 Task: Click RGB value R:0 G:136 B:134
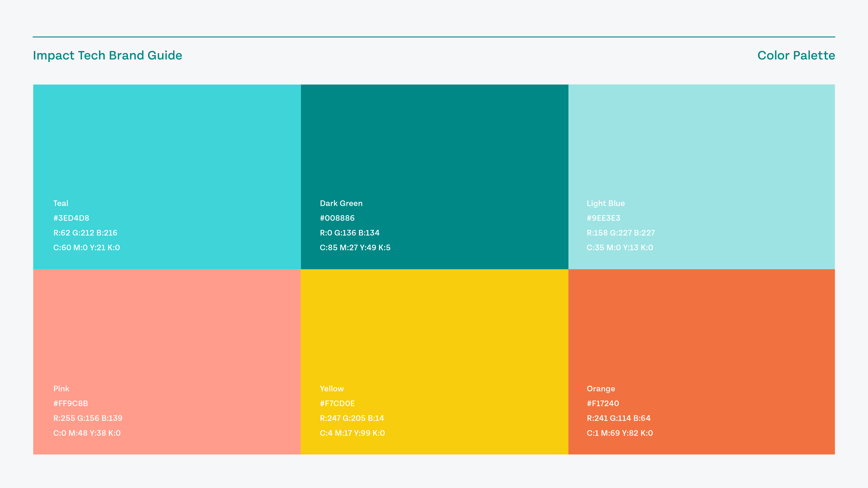click(x=349, y=233)
